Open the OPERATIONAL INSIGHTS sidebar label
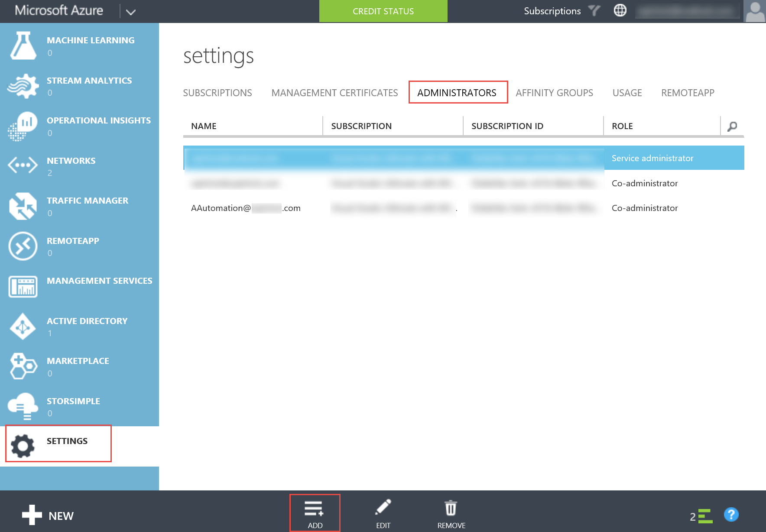Viewport: 766px width, 532px height. [99, 120]
